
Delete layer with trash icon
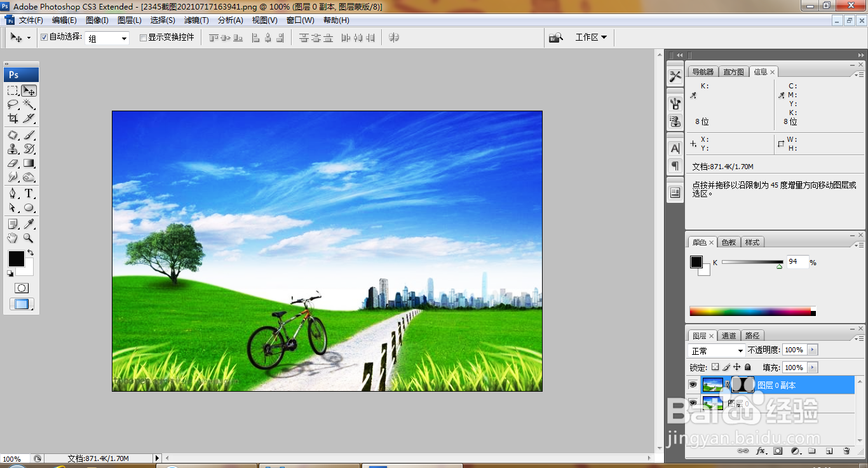846,451
